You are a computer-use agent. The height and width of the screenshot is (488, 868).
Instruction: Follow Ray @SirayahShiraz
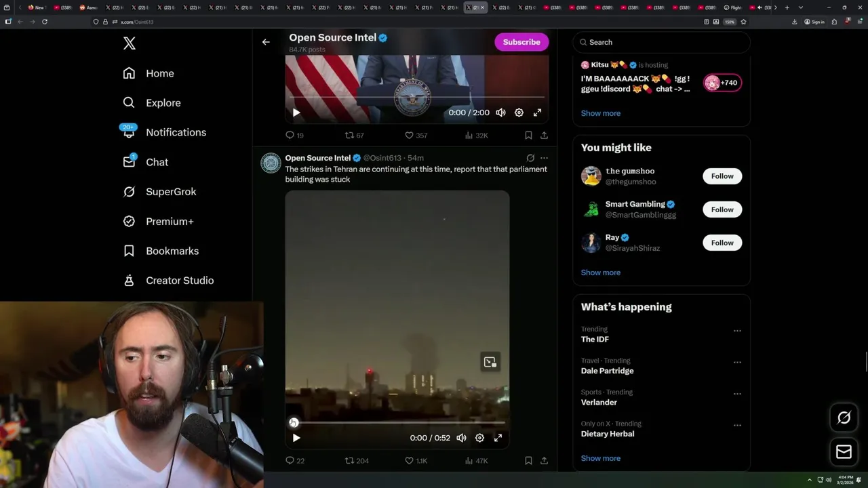pos(722,243)
